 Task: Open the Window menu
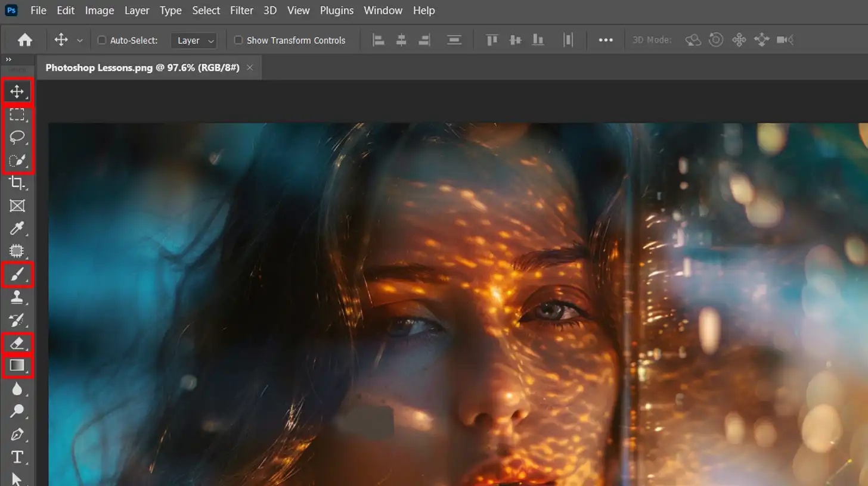coord(383,10)
